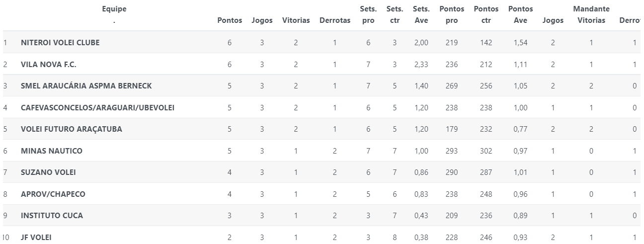Click the Derrotas column header

tap(335, 20)
